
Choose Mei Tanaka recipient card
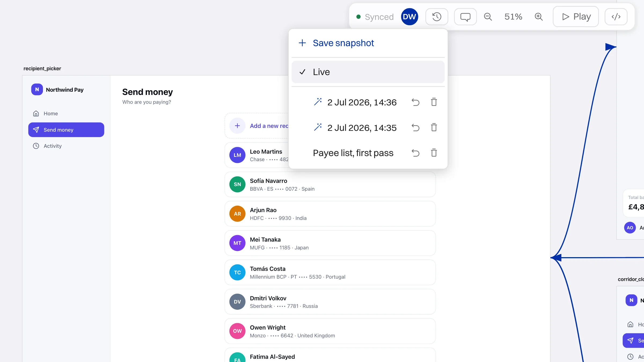(330, 243)
